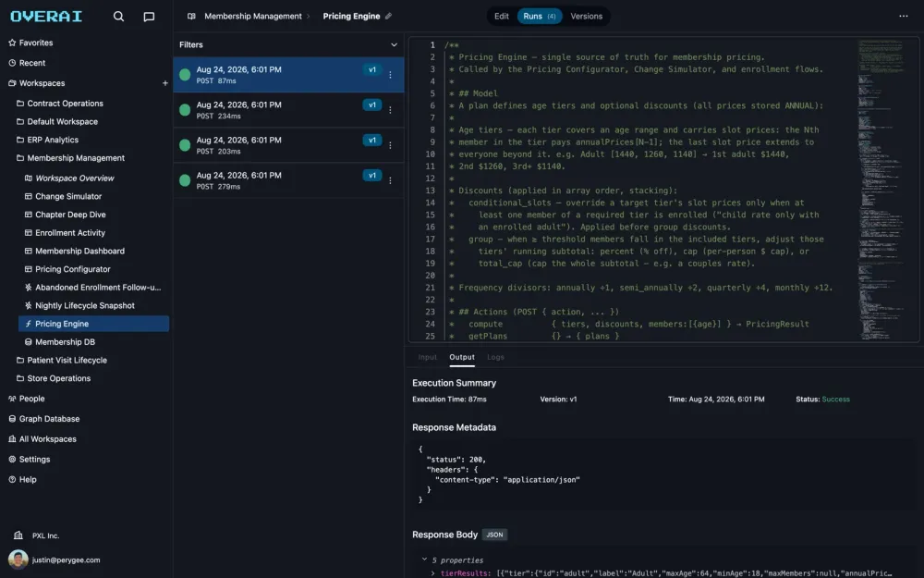
Task: Click code line number 23
Action: point(431,312)
